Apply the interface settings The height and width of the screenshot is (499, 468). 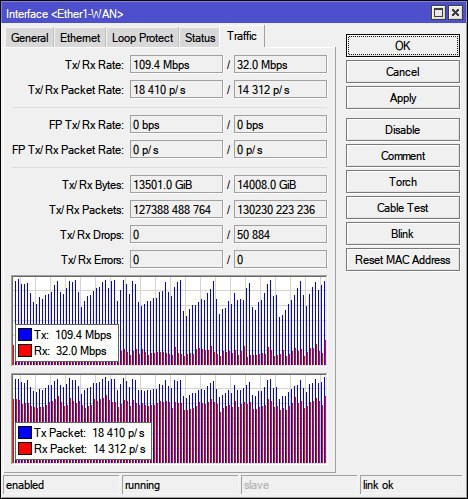pos(403,98)
